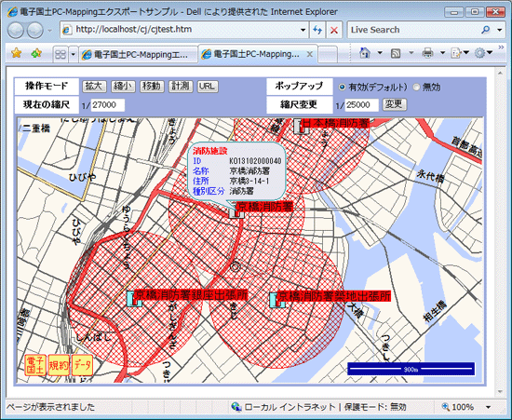Click the Home page icon
Screen dimensions: 512x420
[365, 52]
